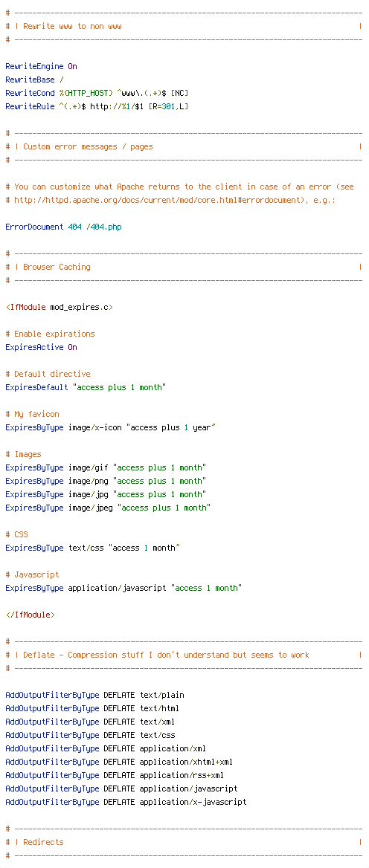Screen dimensions: 369x868
Task: Click the ExpiresByType image/jpeg line
Action: coord(108,508)
